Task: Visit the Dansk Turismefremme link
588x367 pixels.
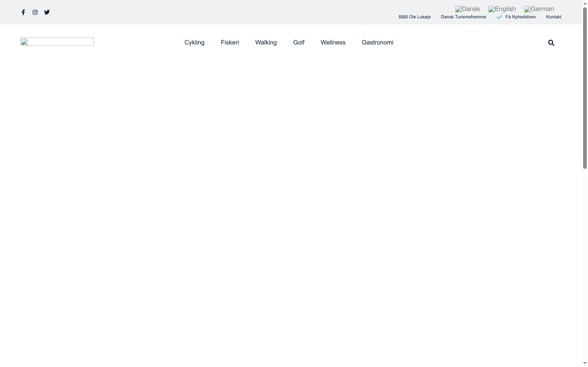Action: [x=463, y=17]
